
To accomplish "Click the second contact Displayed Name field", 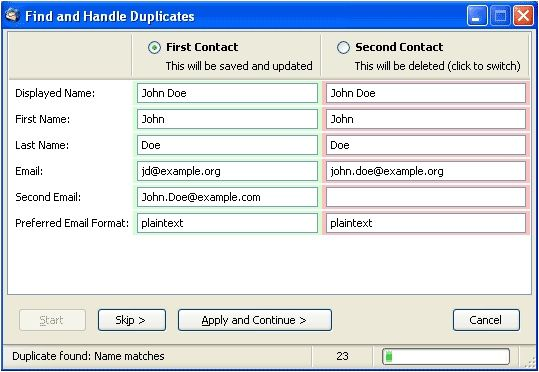I will pos(426,93).
